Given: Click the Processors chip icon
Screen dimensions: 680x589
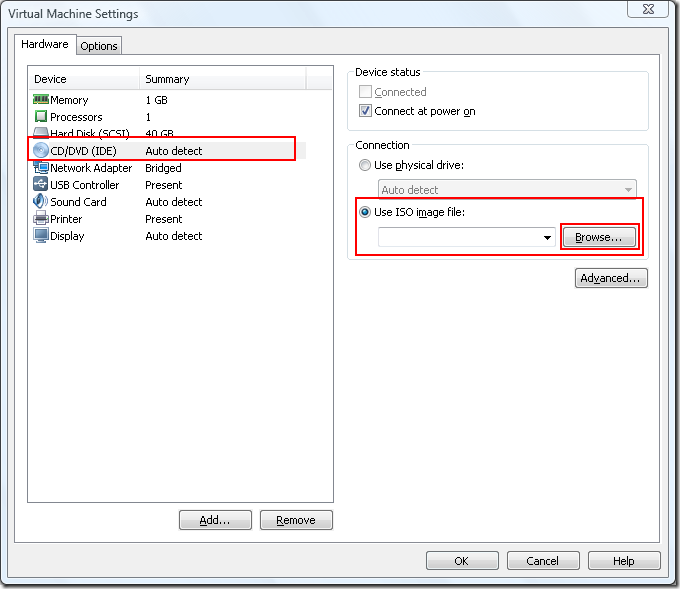Looking at the screenshot, I should click(41, 117).
